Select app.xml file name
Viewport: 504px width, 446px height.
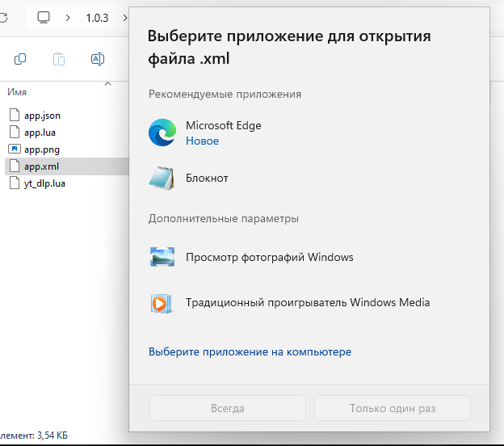pos(41,166)
